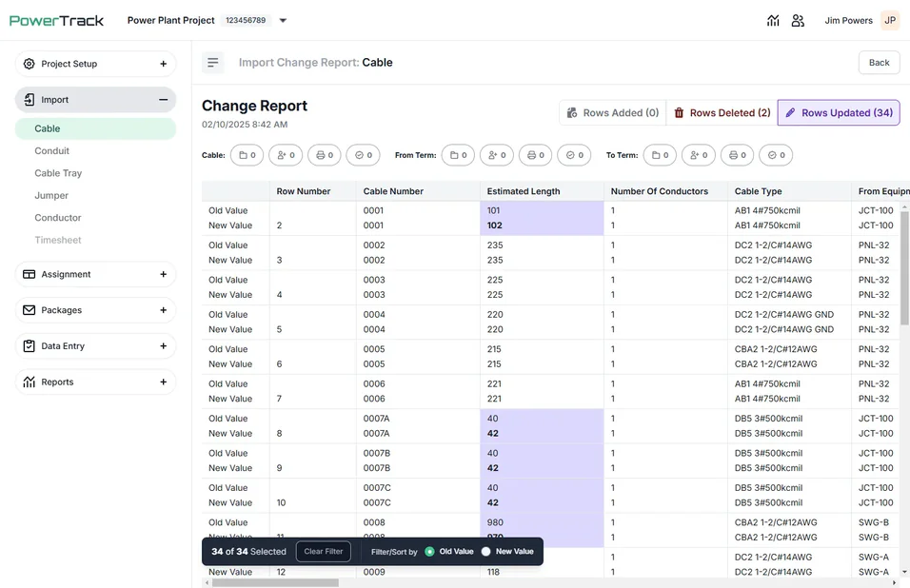
Task: Click Cable printer filter chip
Action: tap(325, 155)
